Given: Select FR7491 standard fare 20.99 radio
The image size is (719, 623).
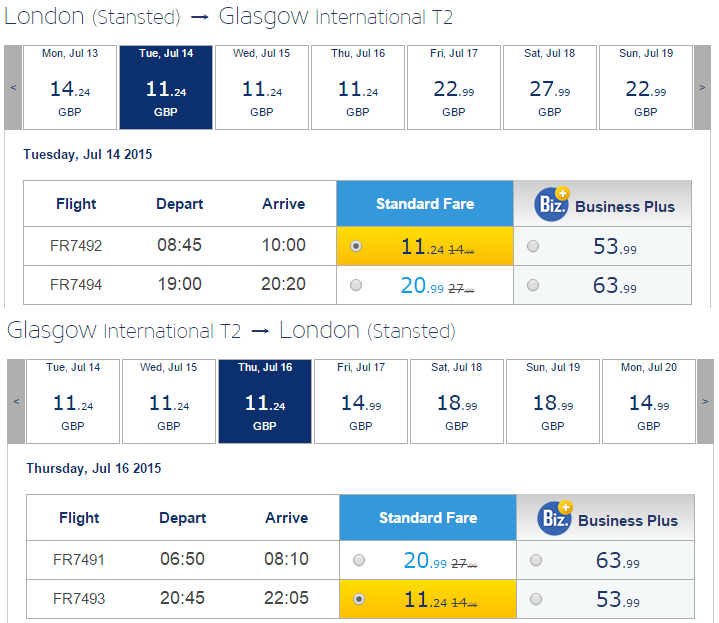Looking at the screenshot, I should (359, 560).
